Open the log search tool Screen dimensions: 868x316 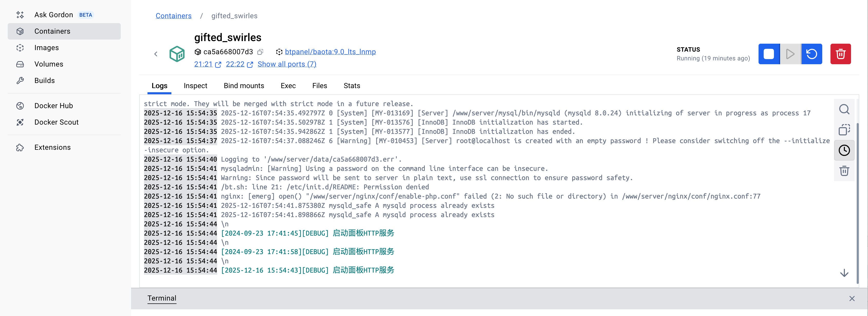[844, 109]
